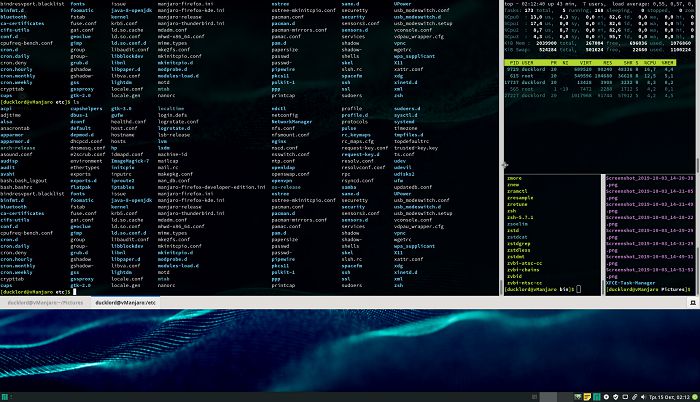Open the taskbar clock showing 02:12
The image size is (700, 402).
coord(669,397)
